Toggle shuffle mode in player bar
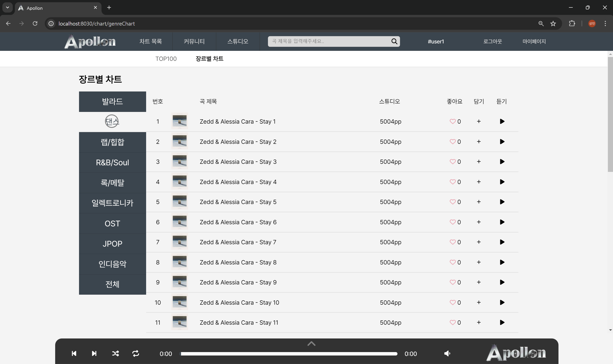Image resolution: width=613 pixels, height=364 pixels. pos(115,353)
